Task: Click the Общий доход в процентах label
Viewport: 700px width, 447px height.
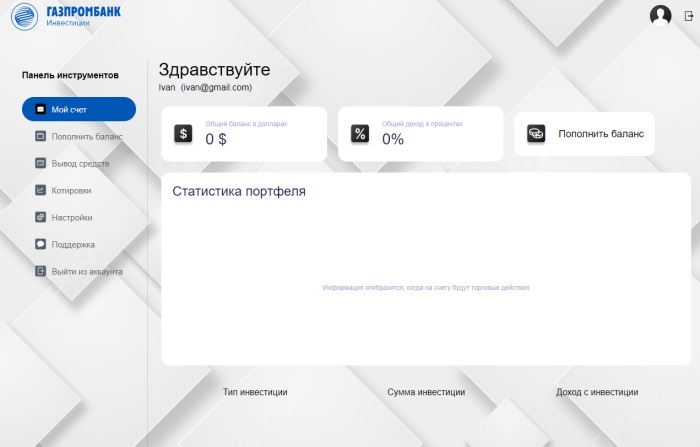Action: (x=422, y=124)
